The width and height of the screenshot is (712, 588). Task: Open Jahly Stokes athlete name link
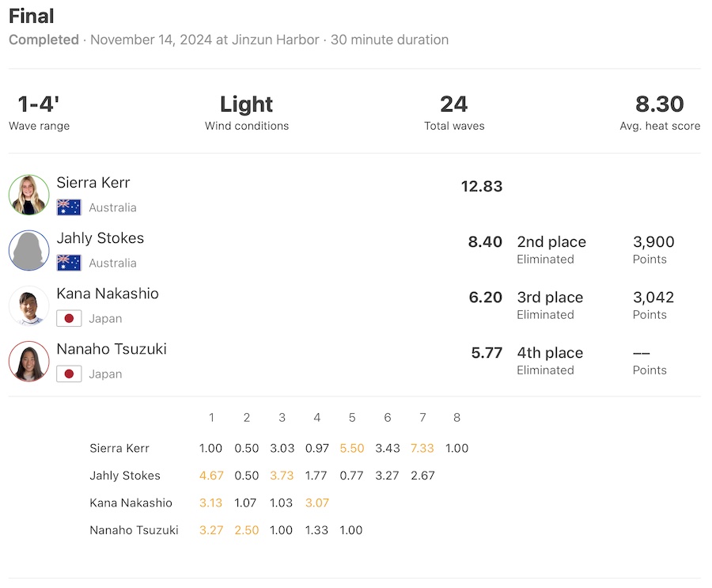click(x=100, y=238)
